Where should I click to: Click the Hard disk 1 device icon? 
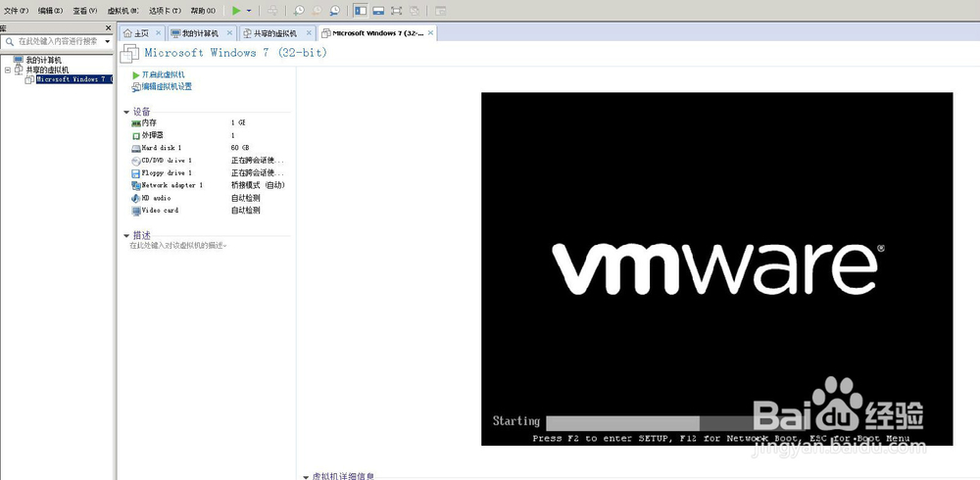coord(136,148)
